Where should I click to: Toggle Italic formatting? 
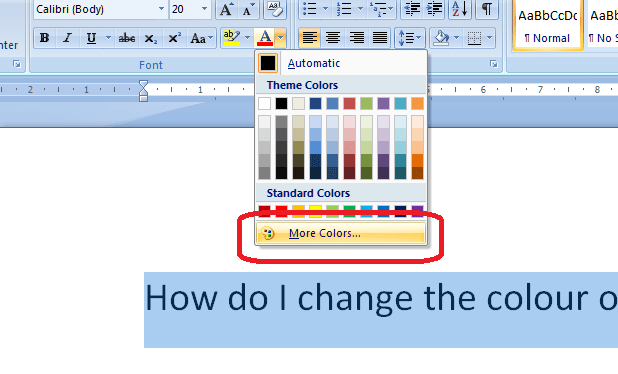pos(68,38)
